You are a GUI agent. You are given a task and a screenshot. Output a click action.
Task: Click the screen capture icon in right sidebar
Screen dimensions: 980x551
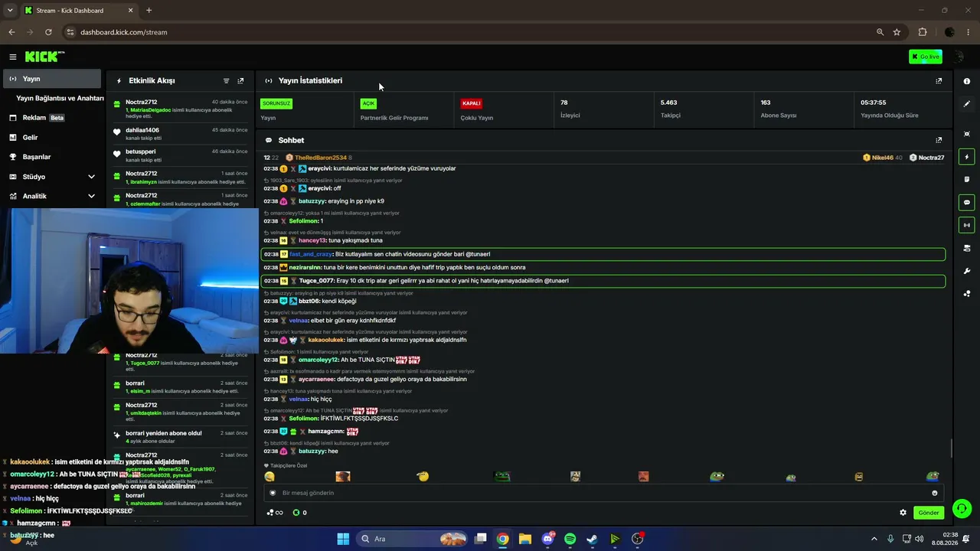967,134
